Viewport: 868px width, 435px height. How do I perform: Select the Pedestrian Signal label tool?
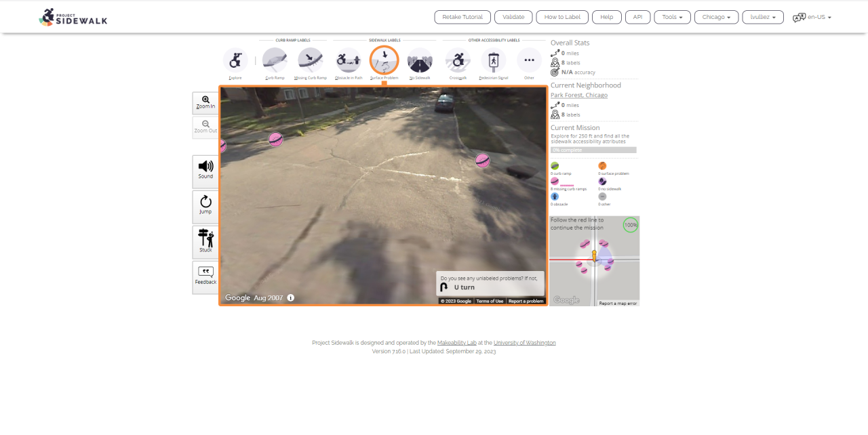coord(494,60)
